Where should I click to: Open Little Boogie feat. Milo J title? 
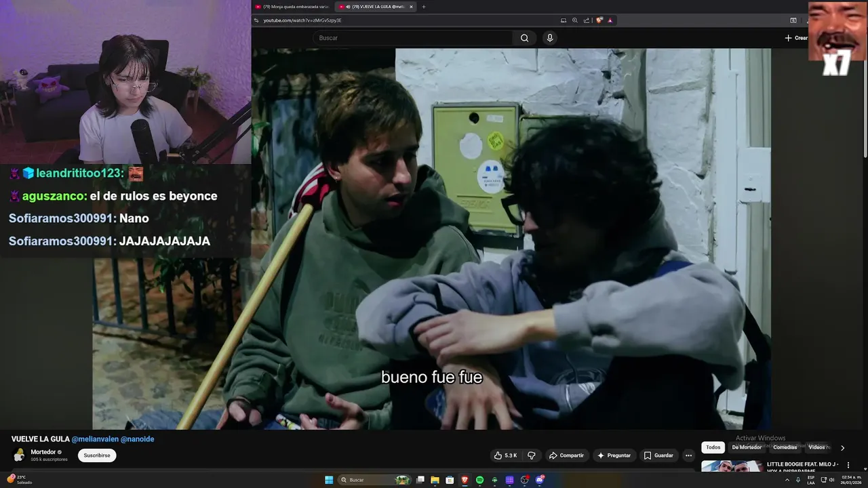coord(803,468)
